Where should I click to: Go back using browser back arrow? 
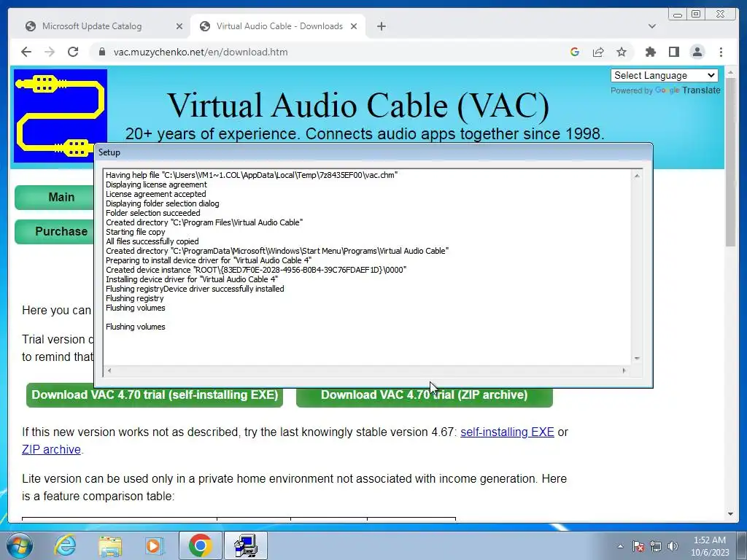tap(26, 52)
